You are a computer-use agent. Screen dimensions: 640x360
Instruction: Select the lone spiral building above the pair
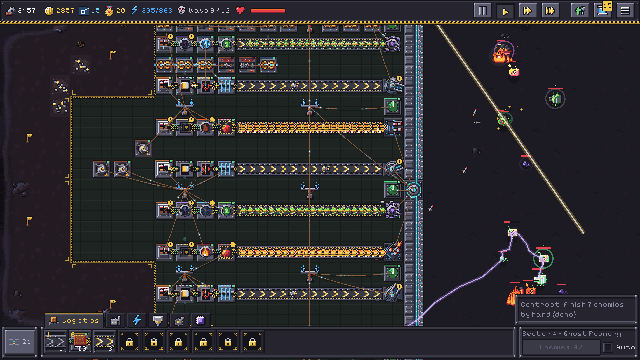tap(143, 148)
